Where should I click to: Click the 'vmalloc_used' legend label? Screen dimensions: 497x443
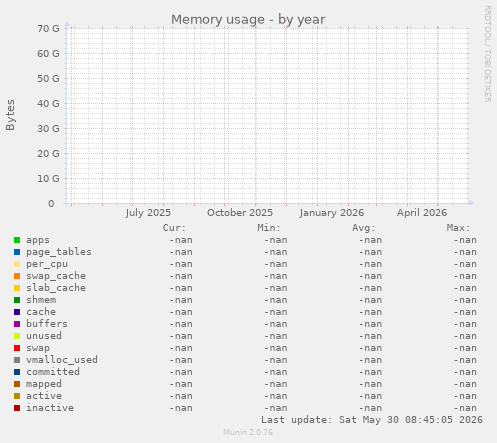pos(62,360)
